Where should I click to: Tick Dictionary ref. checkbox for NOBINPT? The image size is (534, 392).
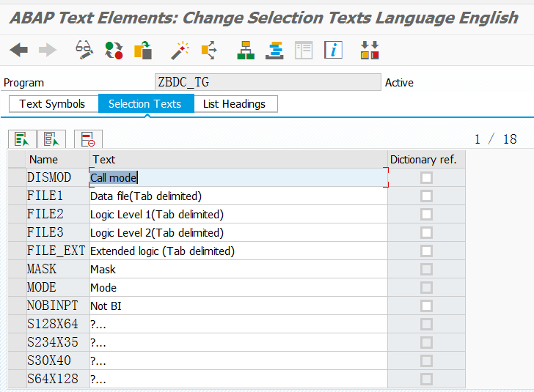coord(426,306)
